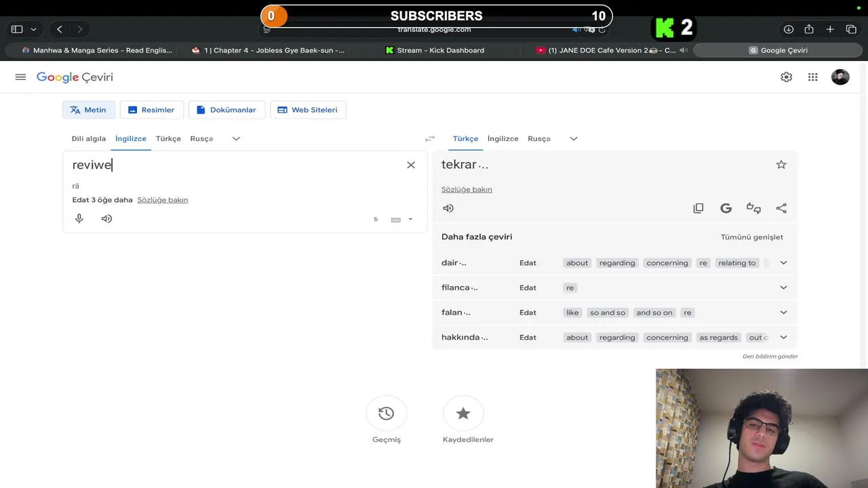Click the 'relating to' chip
This screenshot has width=868, height=488.
click(737, 263)
